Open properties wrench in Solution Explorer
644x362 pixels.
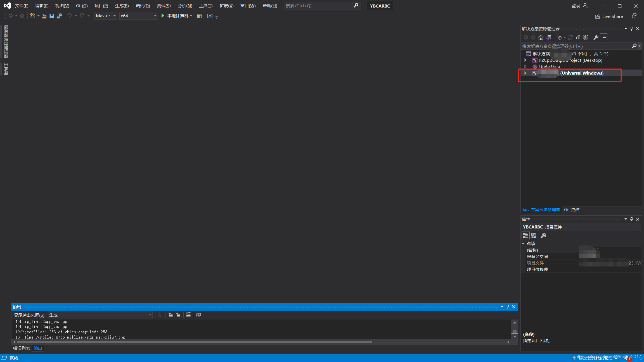(x=596, y=37)
